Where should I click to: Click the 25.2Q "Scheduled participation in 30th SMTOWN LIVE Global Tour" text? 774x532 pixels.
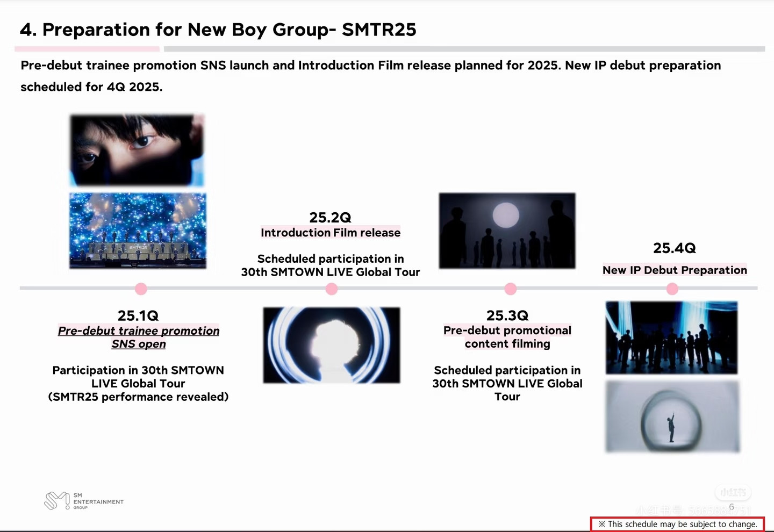click(331, 265)
